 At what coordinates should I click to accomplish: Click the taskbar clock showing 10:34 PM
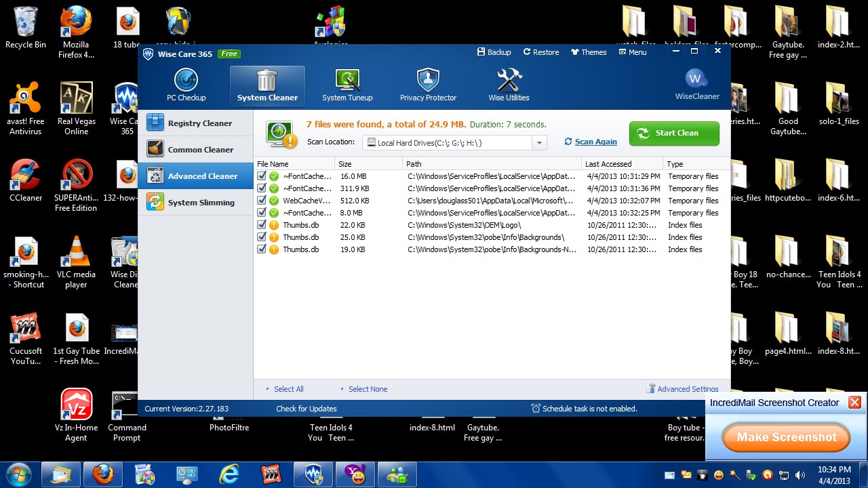tap(834, 474)
